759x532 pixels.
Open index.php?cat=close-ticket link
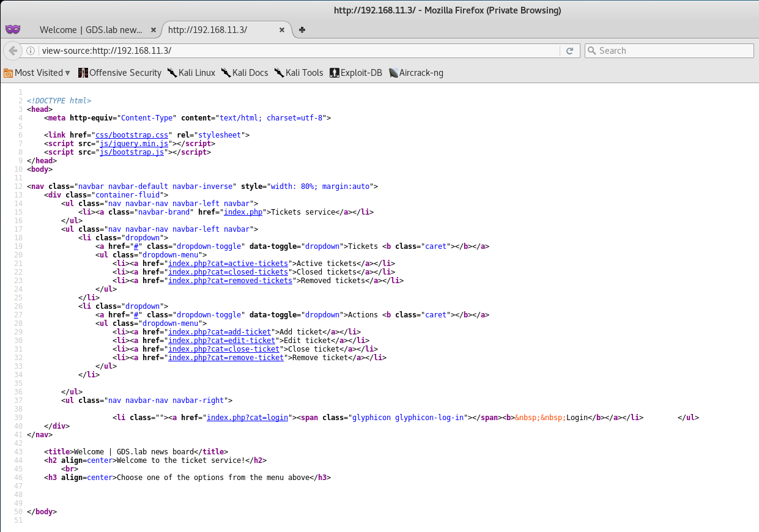coord(224,349)
